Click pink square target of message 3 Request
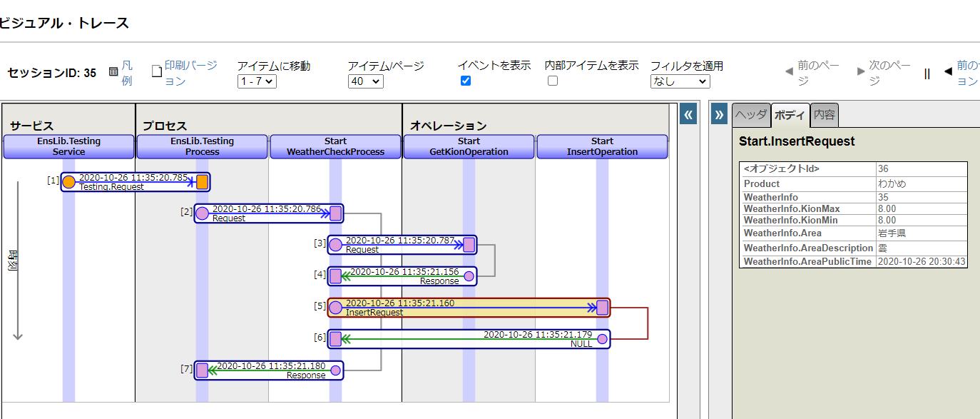The height and width of the screenshot is (419, 980). coord(469,245)
